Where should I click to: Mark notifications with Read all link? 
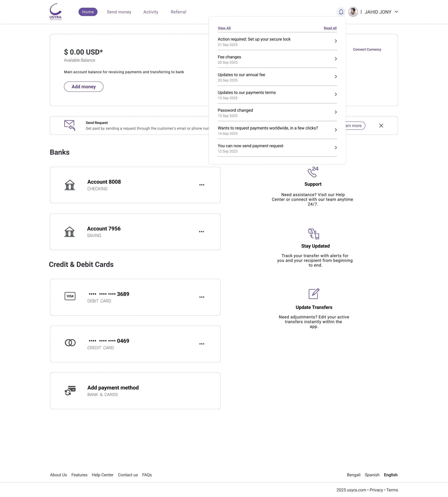point(330,28)
